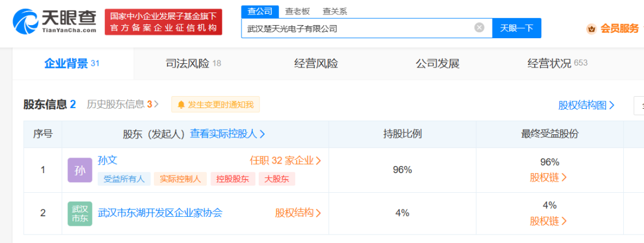Click the 发生变更时通知我 bell button
The image size is (644, 243).
[216, 104]
